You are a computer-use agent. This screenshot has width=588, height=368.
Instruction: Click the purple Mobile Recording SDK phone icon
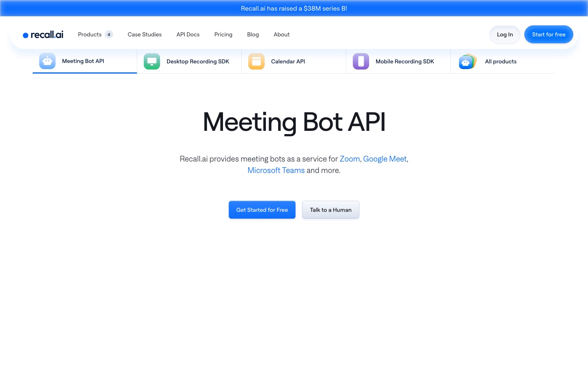(361, 61)
